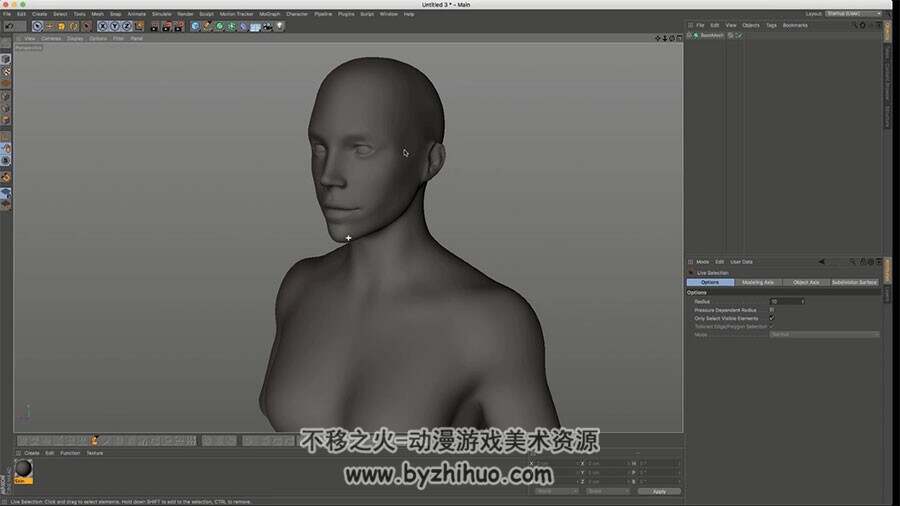Switch to the Options tab
This screenshot has width=900, height=506.
[x=710, y=282]
